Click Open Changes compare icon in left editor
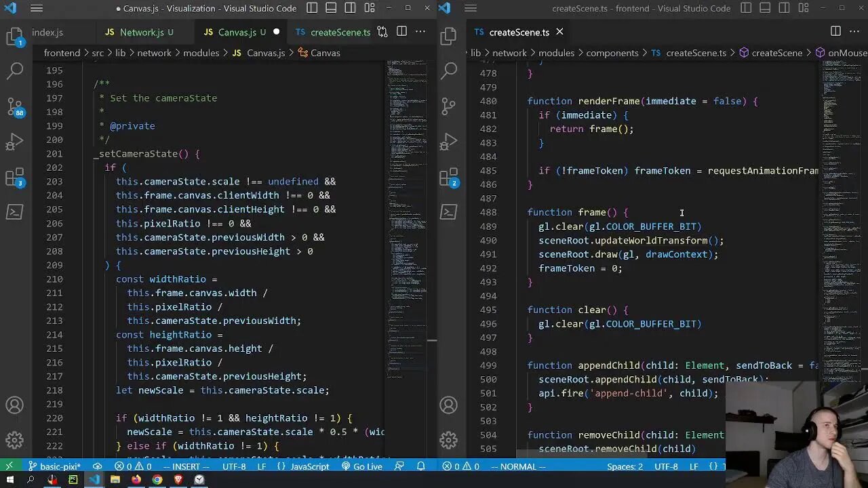The height and width of the screenshot is (488, 868). coord(382,32)
